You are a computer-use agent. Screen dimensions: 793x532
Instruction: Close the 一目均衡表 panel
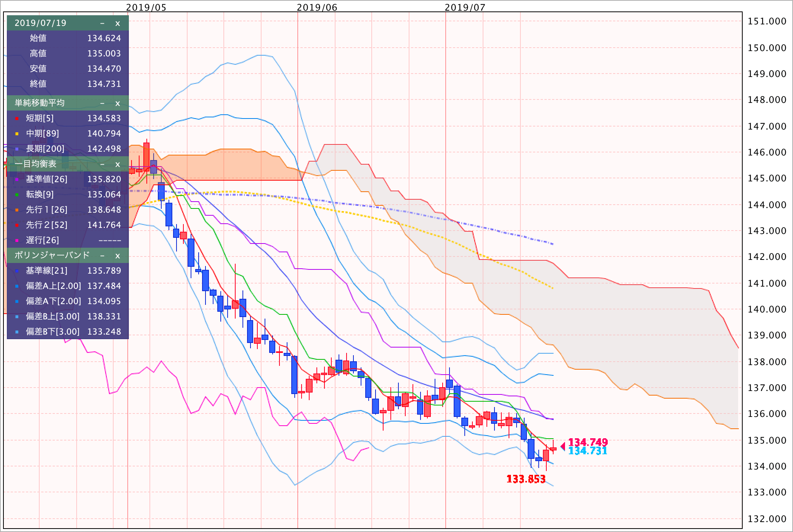point(117,164)
